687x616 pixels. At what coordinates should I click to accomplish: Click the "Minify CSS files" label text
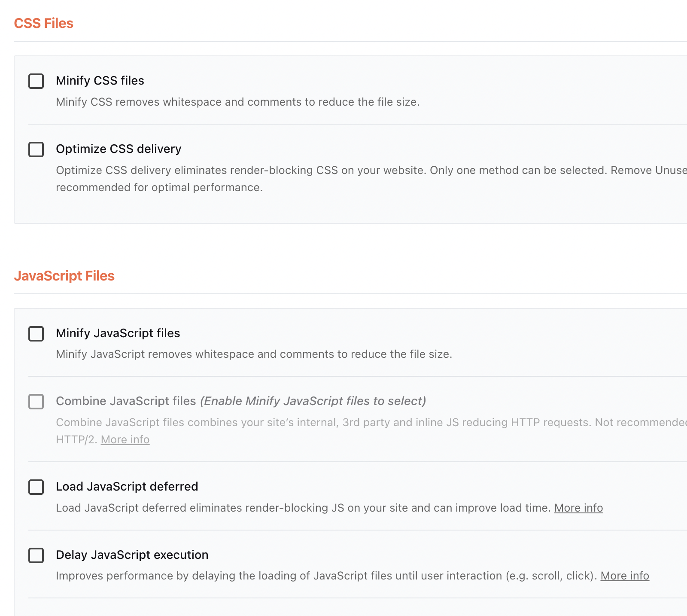click(100, 81)
